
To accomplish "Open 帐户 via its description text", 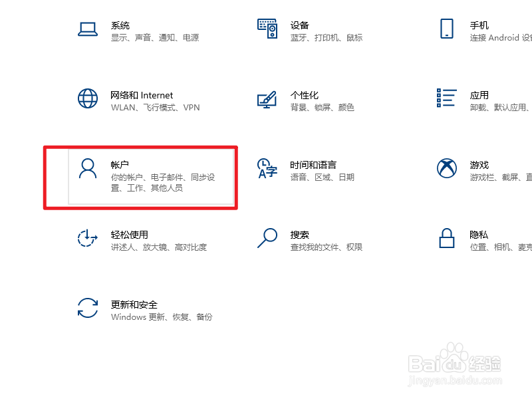I will [163, 182].
